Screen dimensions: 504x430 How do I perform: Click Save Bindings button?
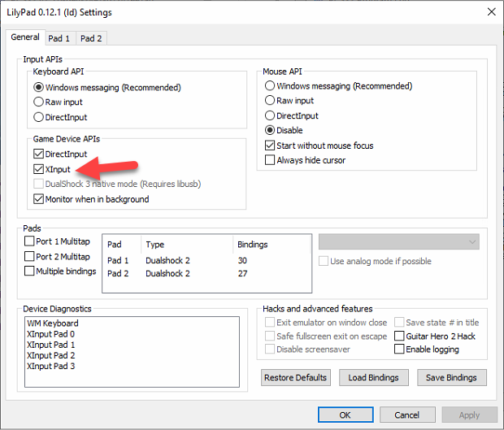(x=452, y=377)
